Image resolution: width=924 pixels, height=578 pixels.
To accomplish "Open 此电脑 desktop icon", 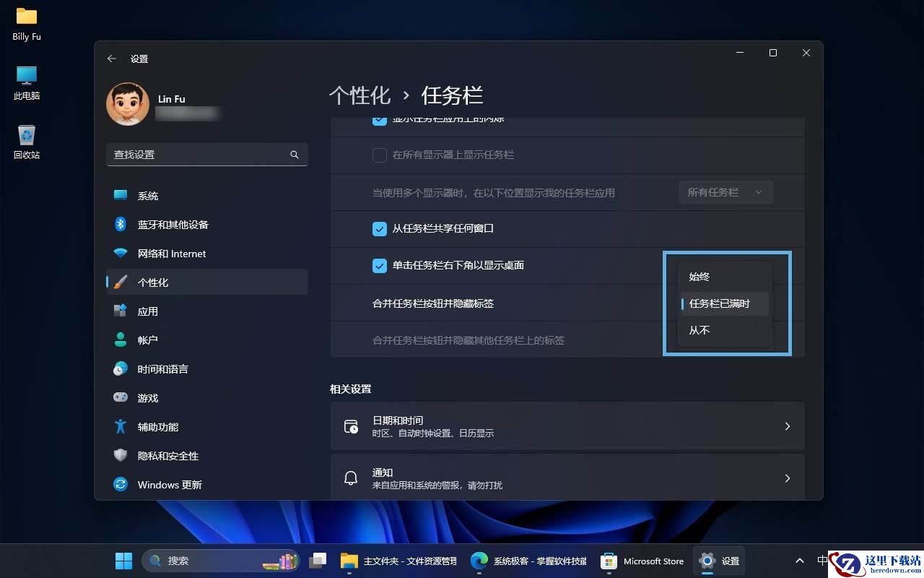I will coord(27,82).
